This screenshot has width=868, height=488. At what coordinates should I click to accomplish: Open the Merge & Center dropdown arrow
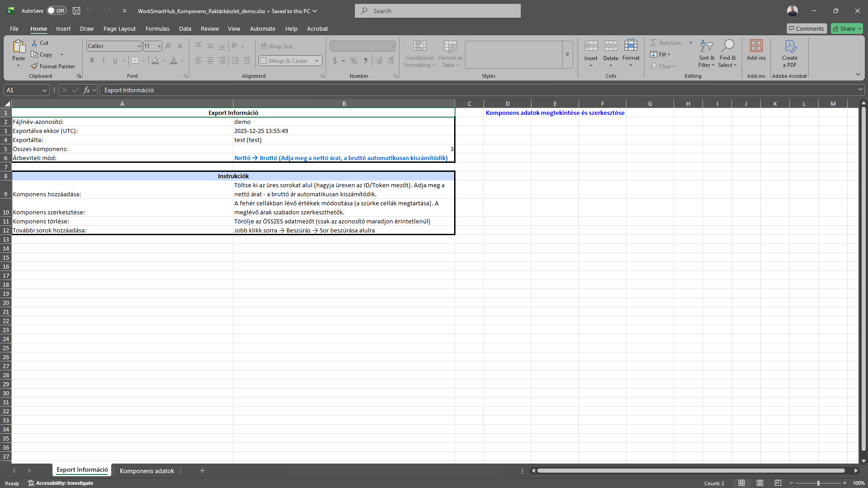[x=317, y=61]
